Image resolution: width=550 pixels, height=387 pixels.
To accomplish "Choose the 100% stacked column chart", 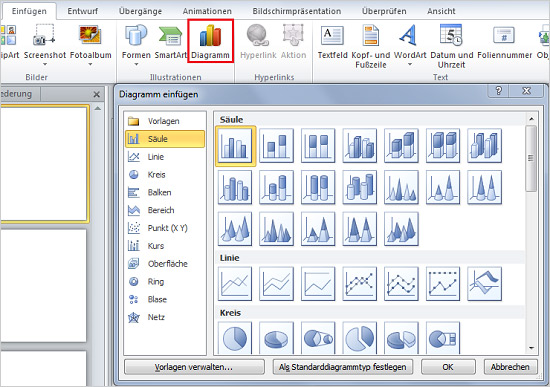I will 318,146.
